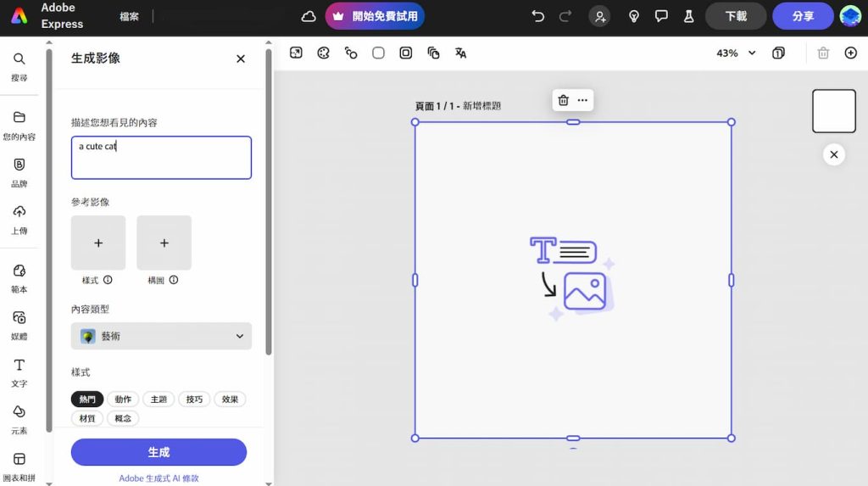This screenshot has width=868, height=486.
Task: Click the Adobe Express logo
Action: (x=19, y=16)
